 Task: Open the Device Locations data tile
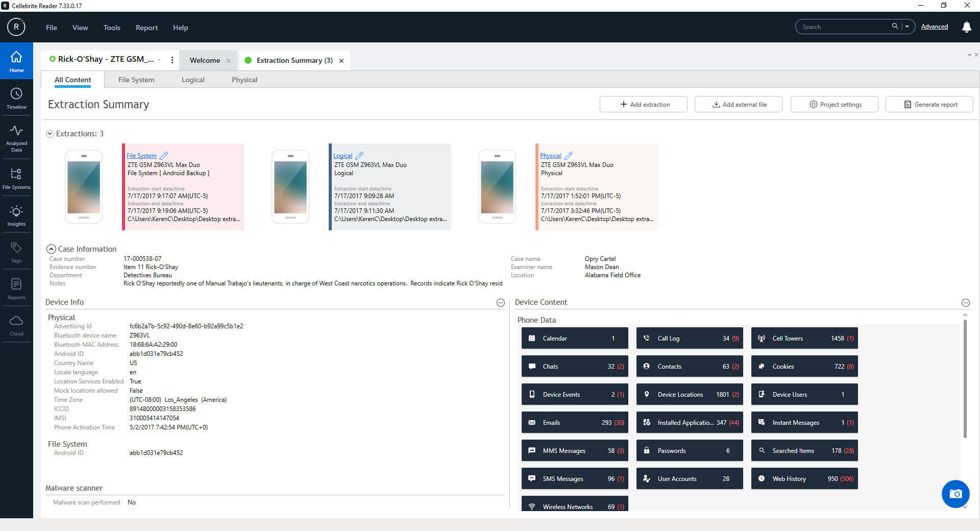[x=690, y=394]
